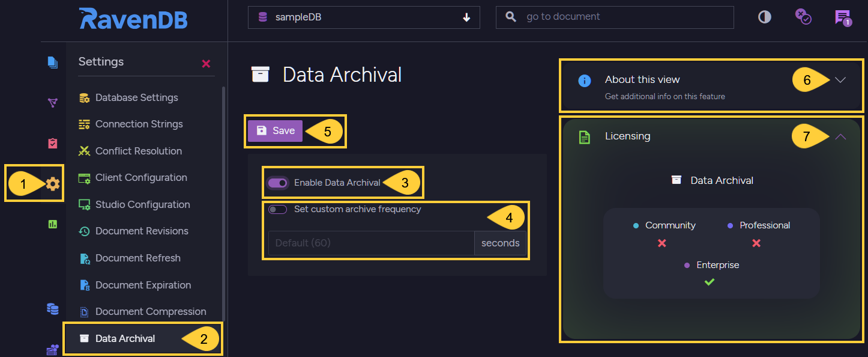This screenshot has height=357, width=868.
Task: Click the go to document search field
Action: pos(615,17)
